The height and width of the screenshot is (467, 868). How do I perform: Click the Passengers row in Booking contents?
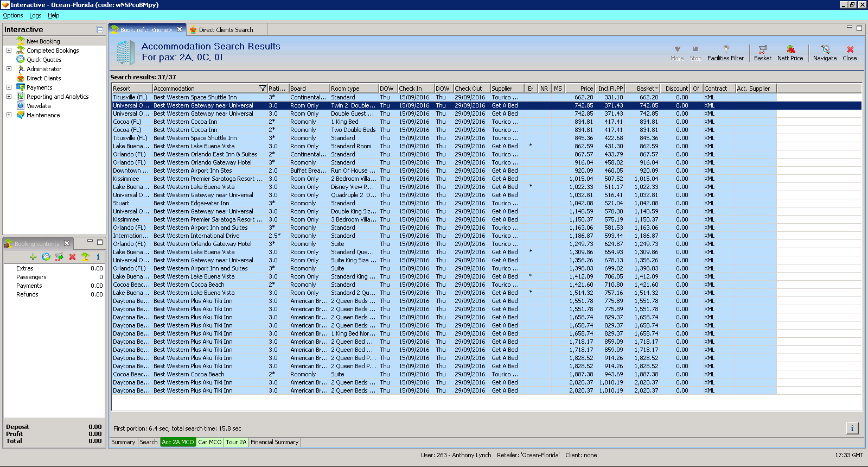tap(54, 277)
